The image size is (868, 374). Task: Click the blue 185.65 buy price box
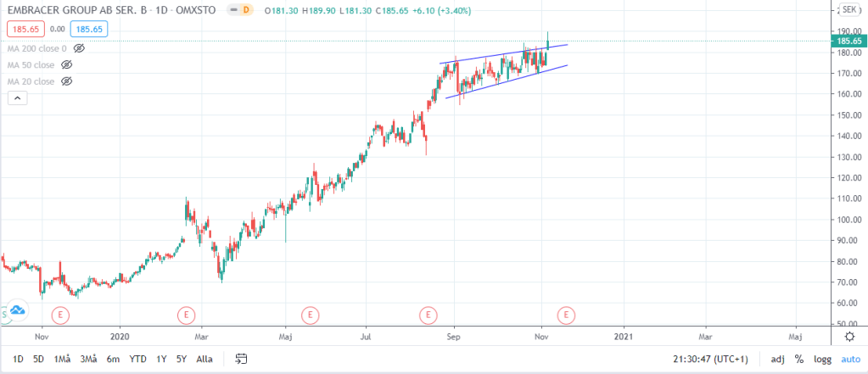coord(87,29)
